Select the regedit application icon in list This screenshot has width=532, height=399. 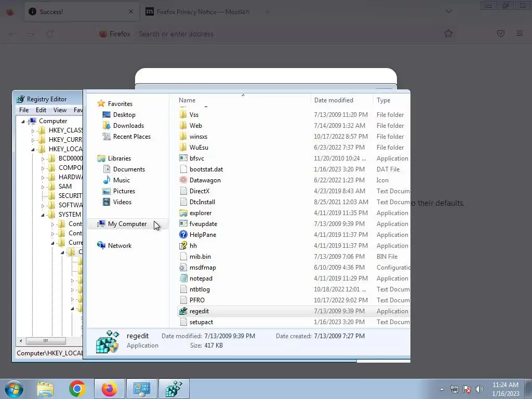coord(183,311)
